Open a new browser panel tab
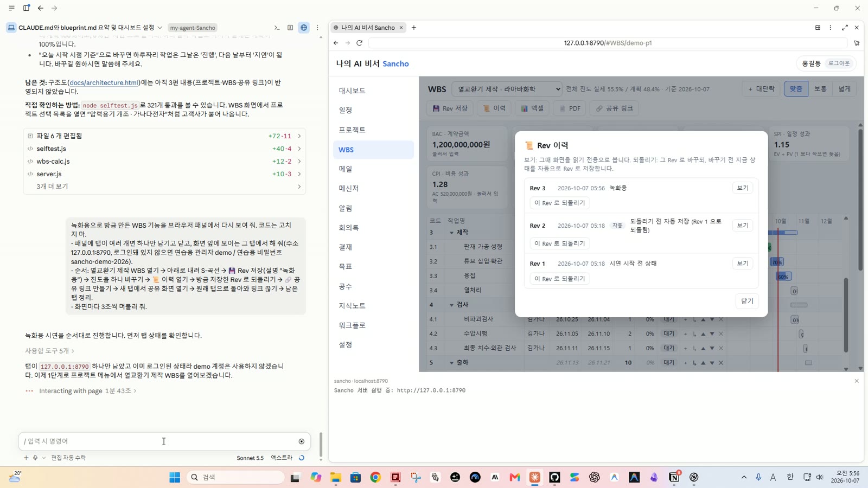Image resolution: width=868 pixels, height=488 pixels. (414, 28)
